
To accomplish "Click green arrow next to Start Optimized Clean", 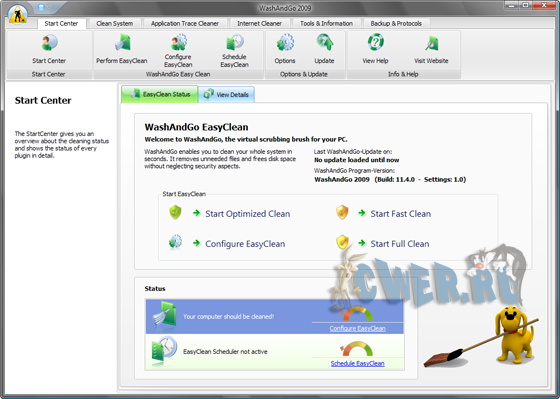I will pos(196,213).
